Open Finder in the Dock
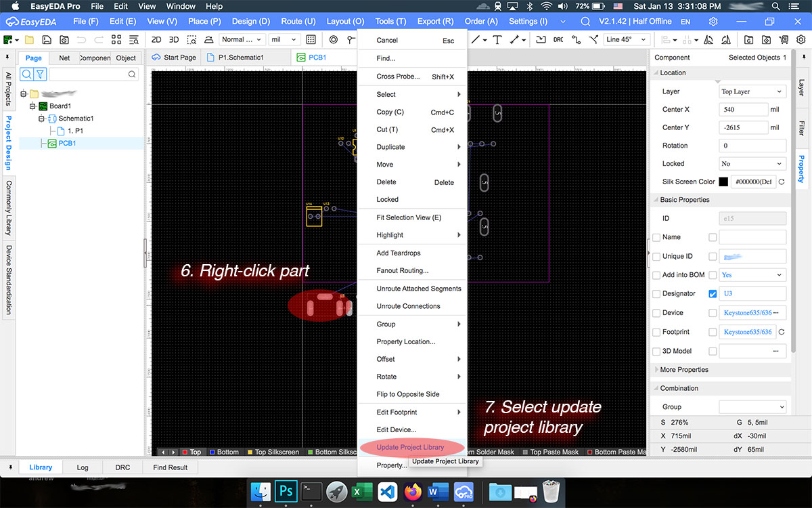The height and width of the screenshot is (508, 812). tap(260, 491)
